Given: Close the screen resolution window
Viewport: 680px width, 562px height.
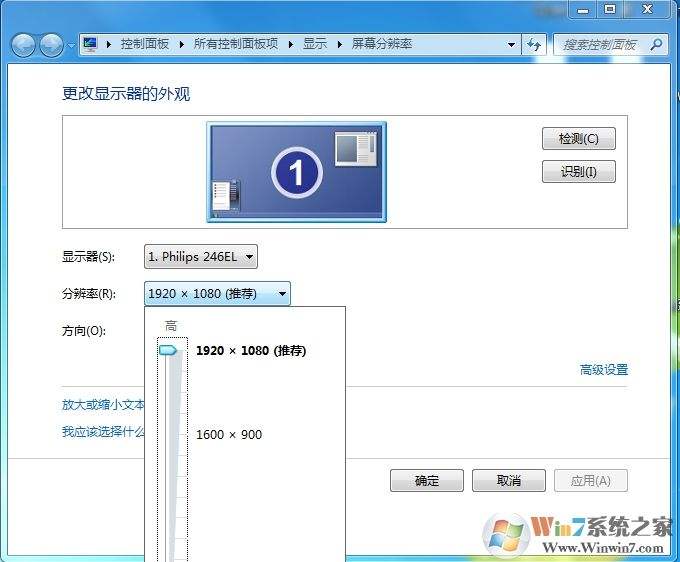Looking at the screenshot, I should 647,9.
